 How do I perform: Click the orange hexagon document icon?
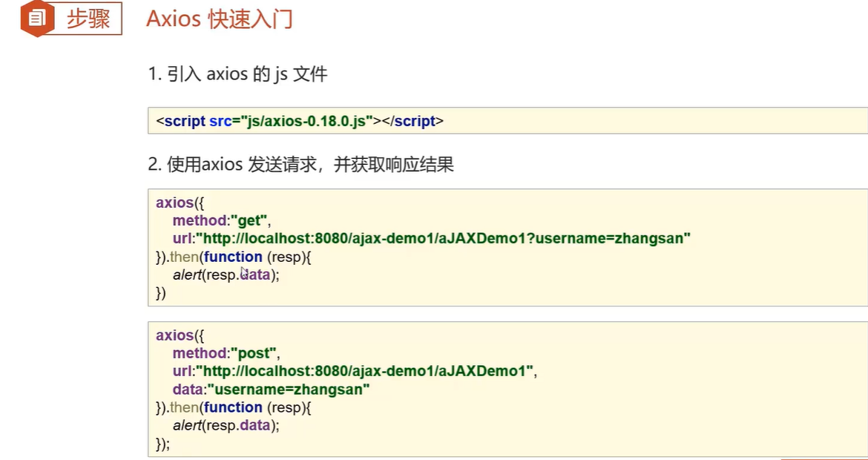point(37,18)
